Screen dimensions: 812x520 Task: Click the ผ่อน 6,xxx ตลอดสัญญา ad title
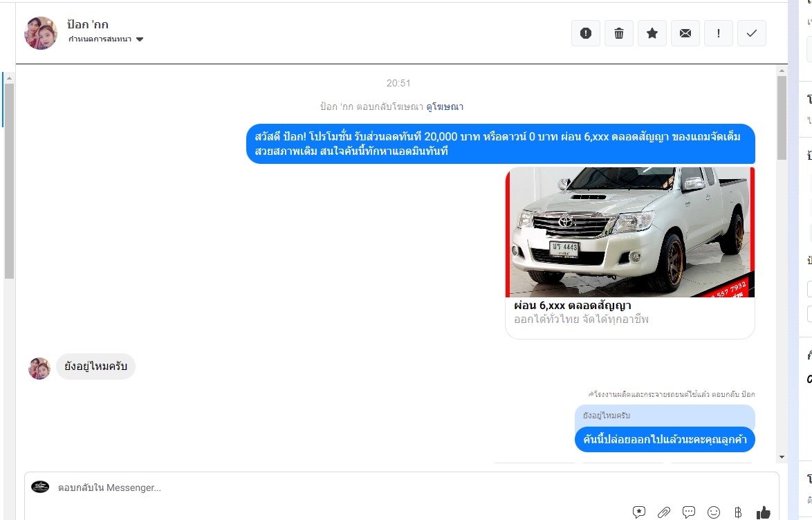coord(573,305)
